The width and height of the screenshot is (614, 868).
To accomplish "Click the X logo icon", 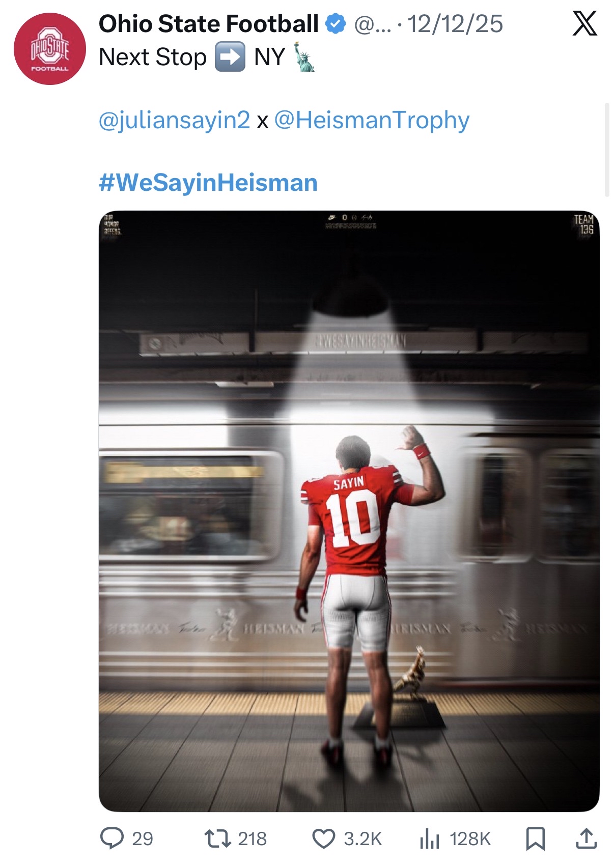I will (584, 23).
